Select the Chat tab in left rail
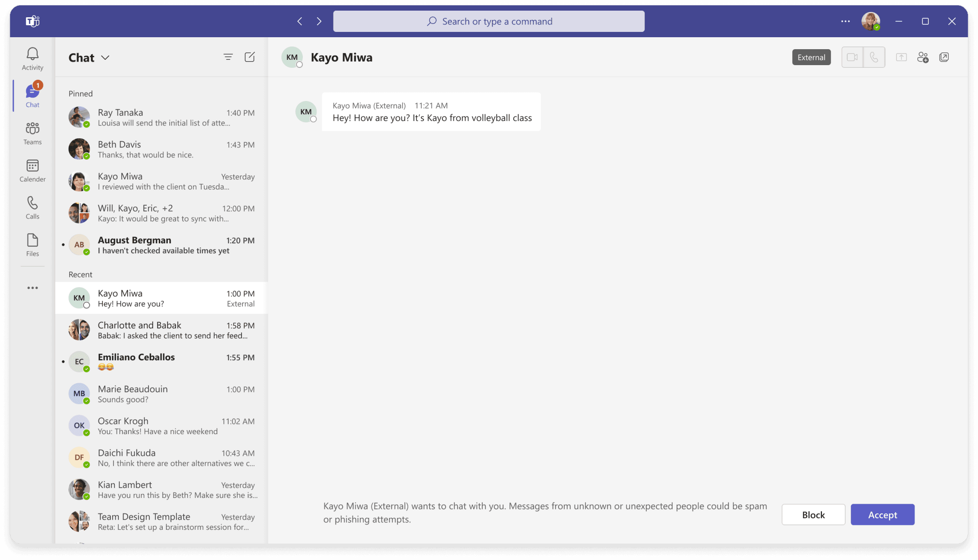This screenshot has height=560, width=978. point(32,96)
